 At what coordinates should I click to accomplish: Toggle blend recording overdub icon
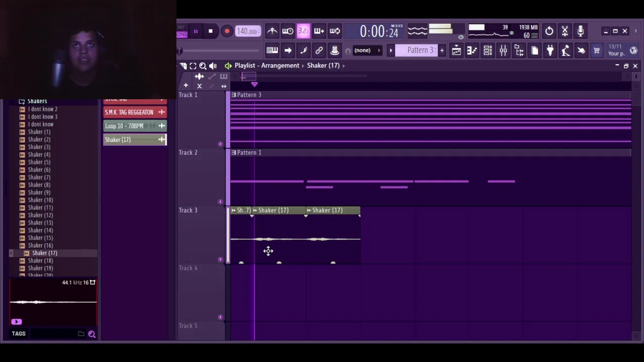[319, 31]
